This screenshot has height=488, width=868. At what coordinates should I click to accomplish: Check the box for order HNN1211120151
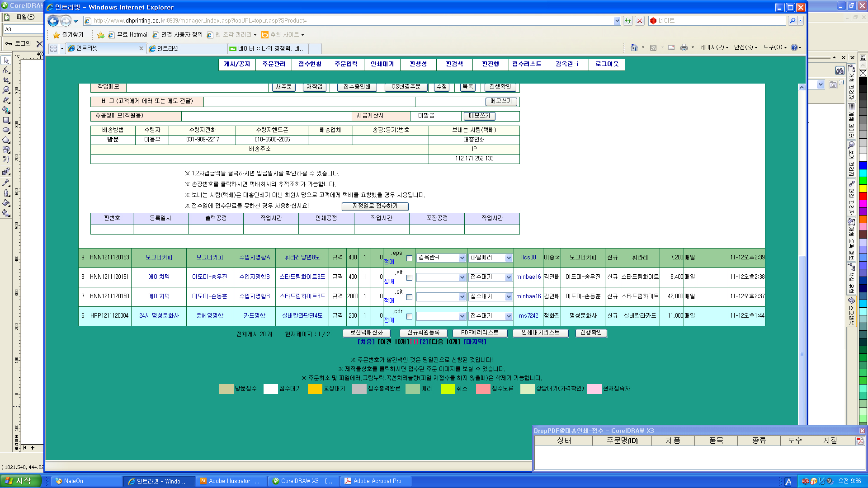pyautogui.click(x=409, y=277)
